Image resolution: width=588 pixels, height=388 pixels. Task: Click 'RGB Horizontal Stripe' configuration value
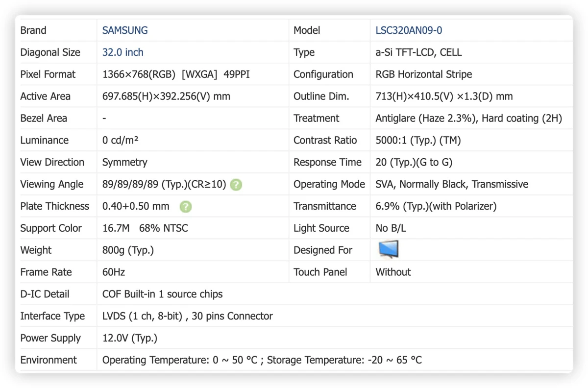[x=424, y=74]
